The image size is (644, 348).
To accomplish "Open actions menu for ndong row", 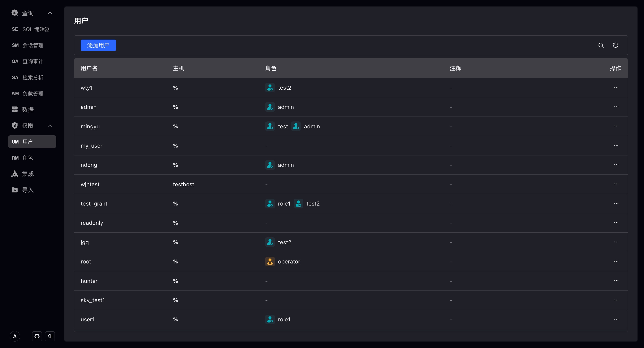I will (x=616, y=165).
